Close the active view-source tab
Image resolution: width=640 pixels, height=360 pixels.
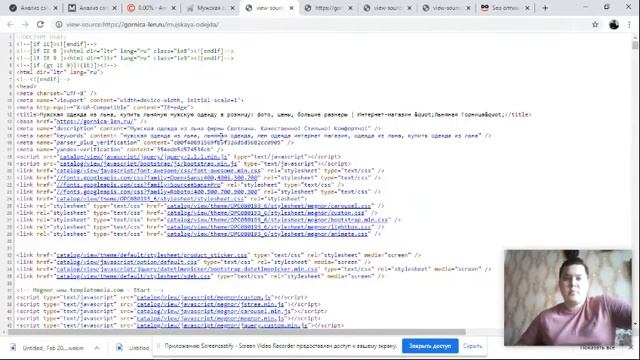point(291,8)
